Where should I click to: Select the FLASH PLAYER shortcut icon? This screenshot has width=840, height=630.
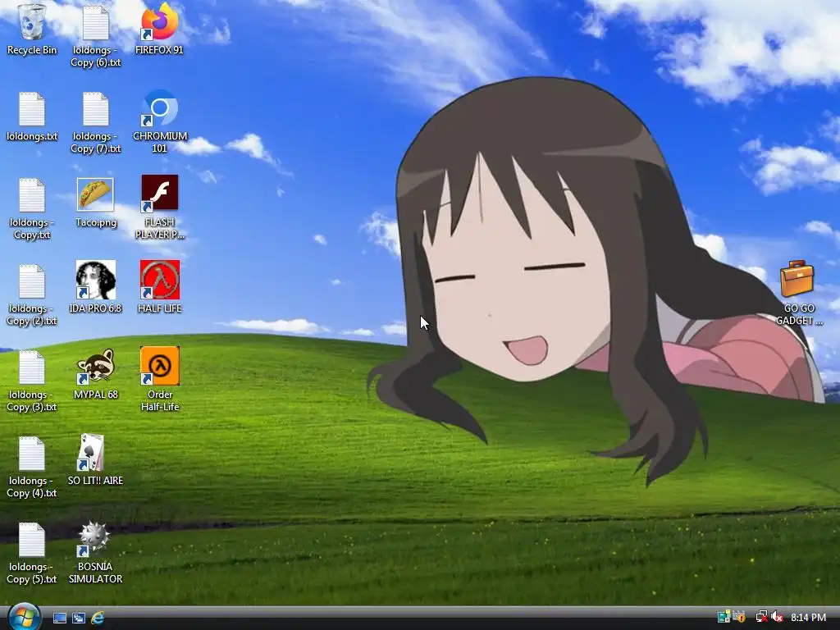pyautogui.click(x=159, y=208)
